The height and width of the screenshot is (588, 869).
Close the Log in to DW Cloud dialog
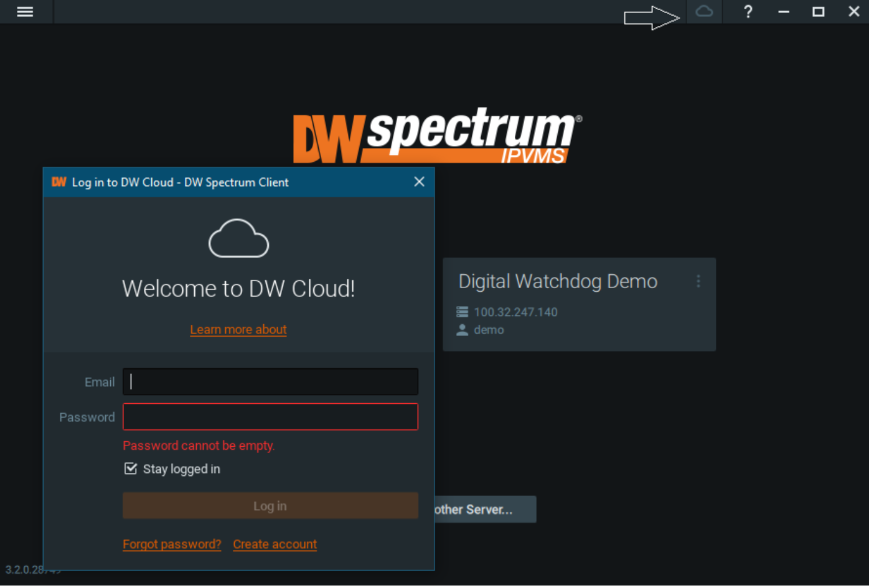pyautogui.click(x=419, y=182)
